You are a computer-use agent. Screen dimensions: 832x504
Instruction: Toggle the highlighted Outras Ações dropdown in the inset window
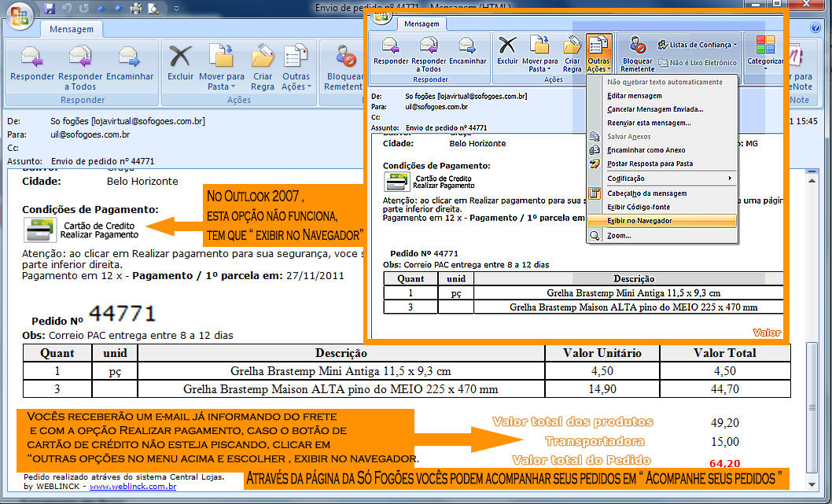pyautogui.click(x=599, y=54)
